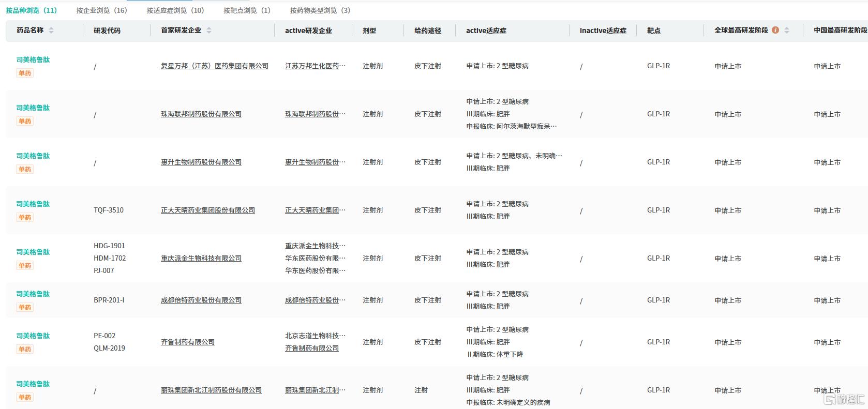Open 齐鲁制药有限公司 active company link
The height and width of the screenshot is (409, 868).
312,349
